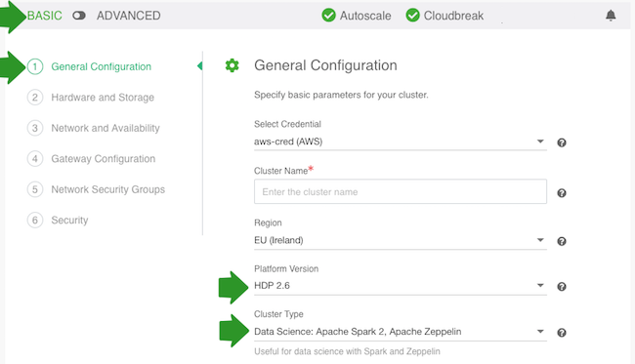Select the ADVANCED mode label
This screenshot has height=364, width=635.
tap(128, 16)
